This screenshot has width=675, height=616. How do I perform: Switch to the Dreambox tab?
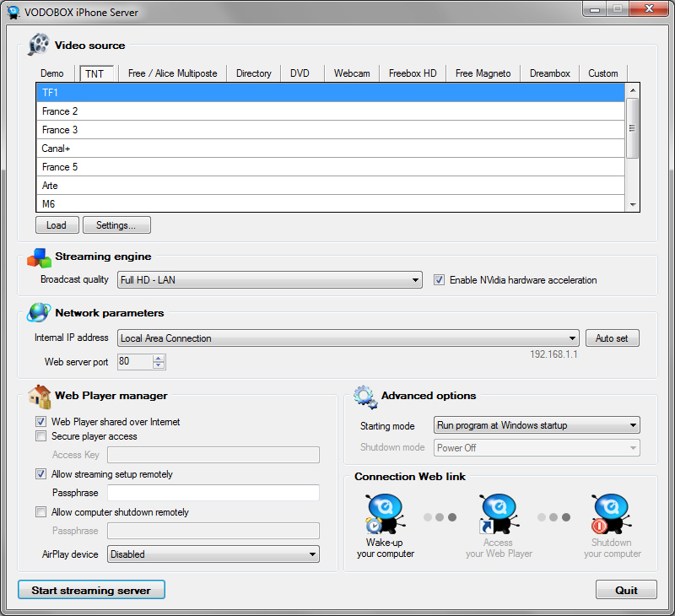point(550,73)
